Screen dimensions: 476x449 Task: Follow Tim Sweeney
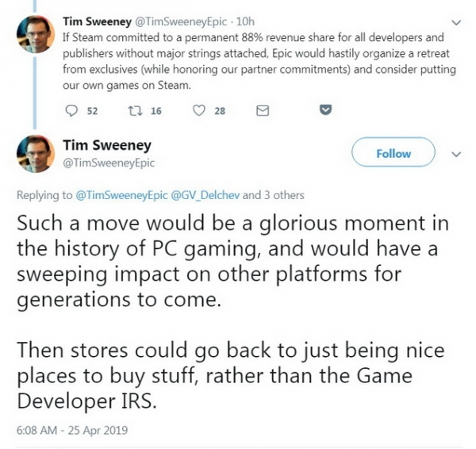point(393,153)
